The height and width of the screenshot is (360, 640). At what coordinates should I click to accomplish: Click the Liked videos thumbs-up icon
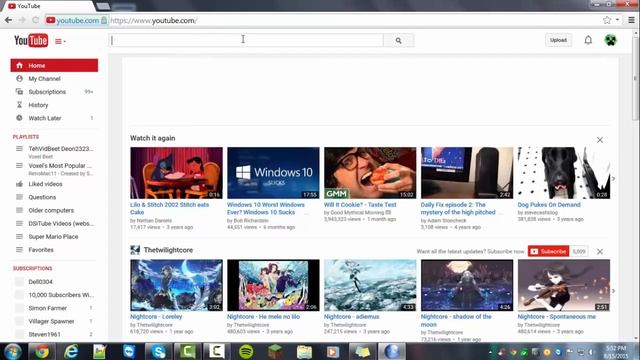click(19, 184)
